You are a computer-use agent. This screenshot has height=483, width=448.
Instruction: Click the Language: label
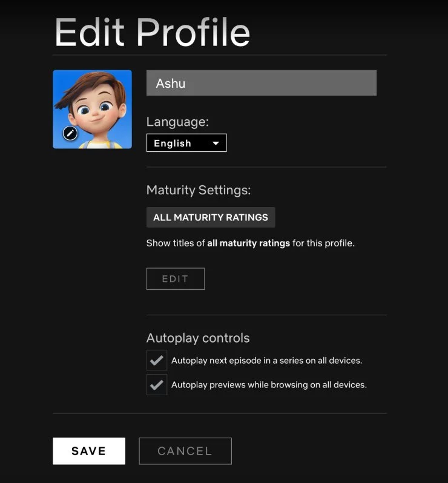(x=177, y=122)
